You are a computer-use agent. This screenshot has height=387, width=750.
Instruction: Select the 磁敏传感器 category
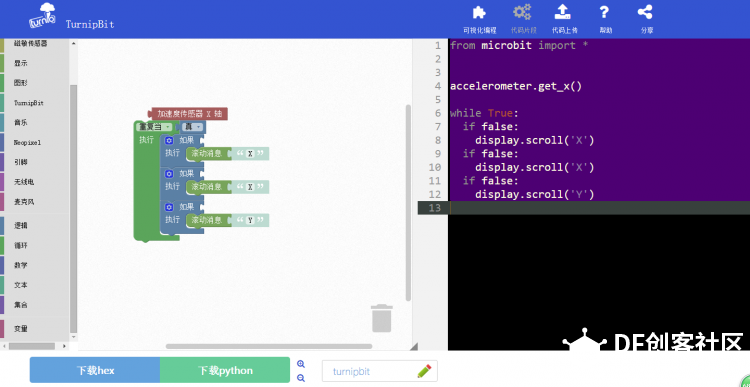pyautogui.click(x=31, y=44)
